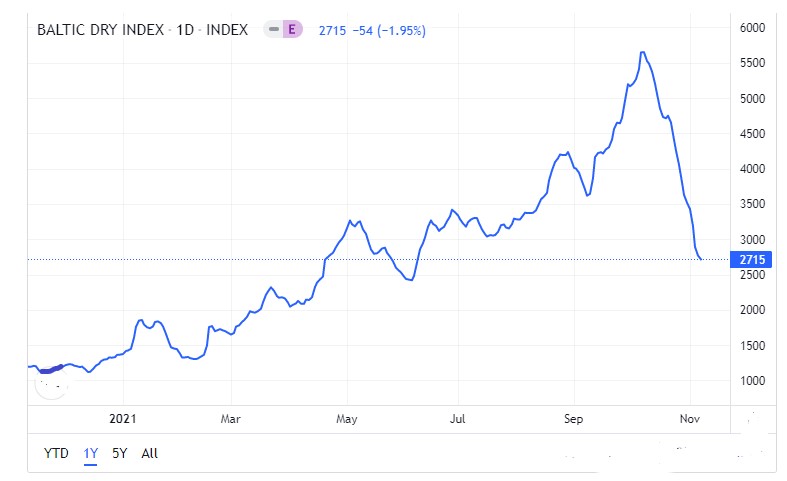Click the Sep label on time axis
This screenshot has width=787, height=481.
[x=573, y=418]
